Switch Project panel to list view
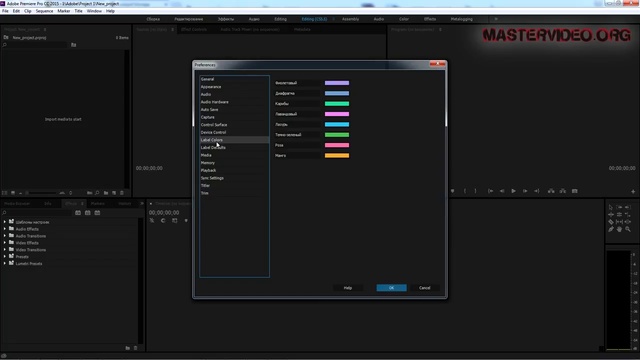 [x=4, y=193]
